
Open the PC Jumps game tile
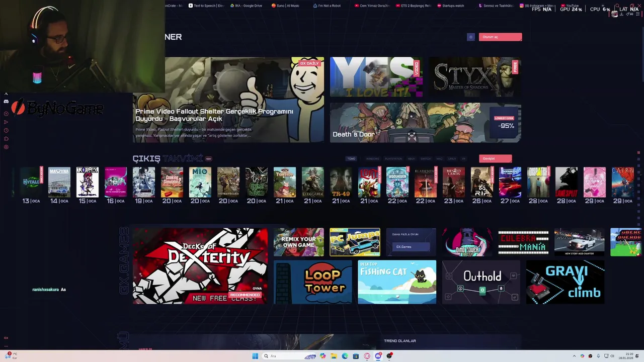coord(355,242)
